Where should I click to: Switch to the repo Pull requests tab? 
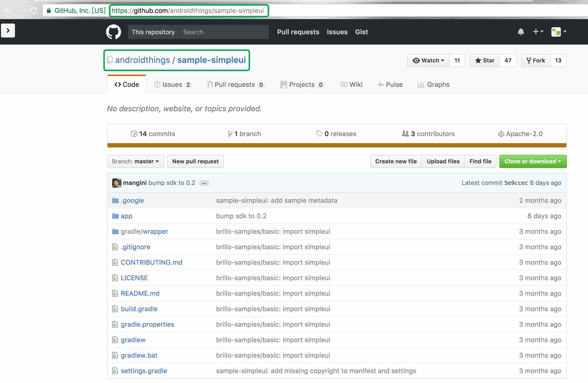(236, 84)
